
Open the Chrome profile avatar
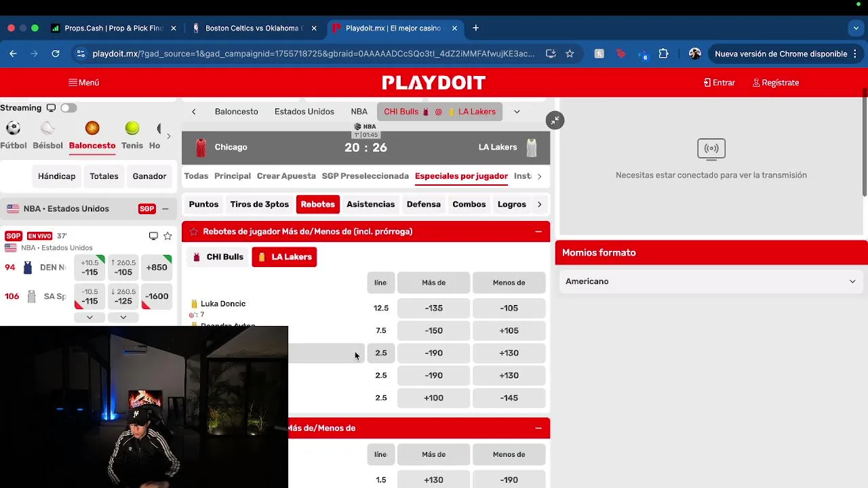pos(694,54)
